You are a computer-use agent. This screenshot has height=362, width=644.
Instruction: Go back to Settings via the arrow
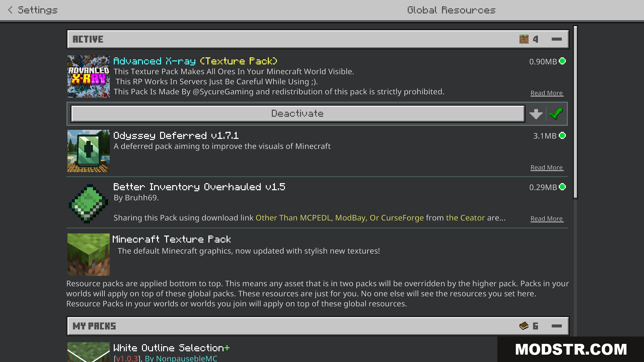tap(10, 10)
